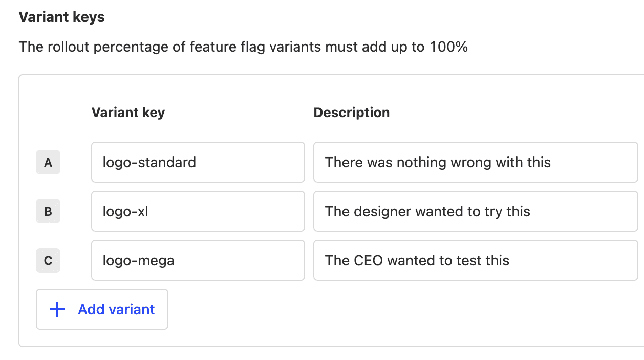Viewport: 644px width, 360px height.
Task: Click the Description column header
Action: [351, 112]
